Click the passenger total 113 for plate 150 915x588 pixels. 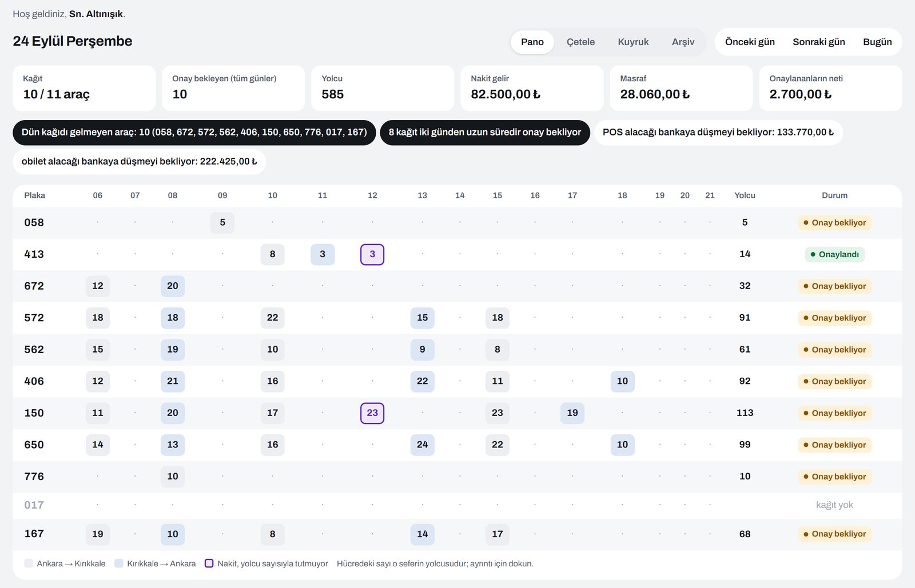(745, 413)
